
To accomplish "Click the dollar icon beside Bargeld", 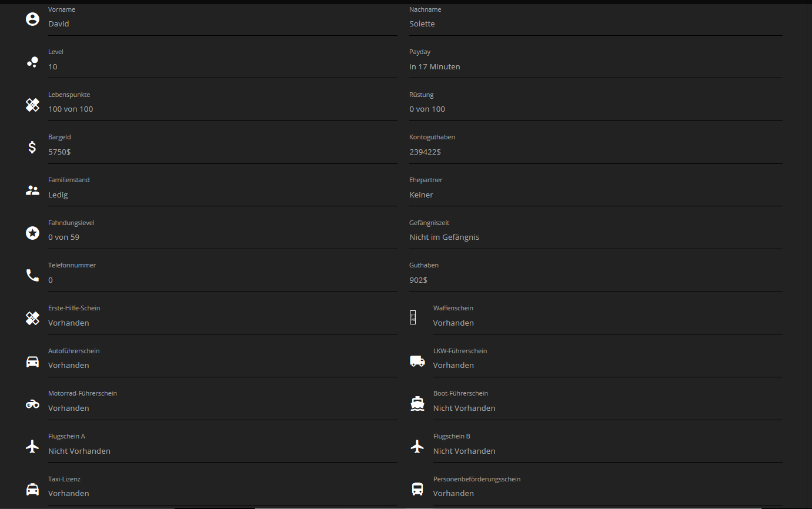I will click(x=32, y=148).
